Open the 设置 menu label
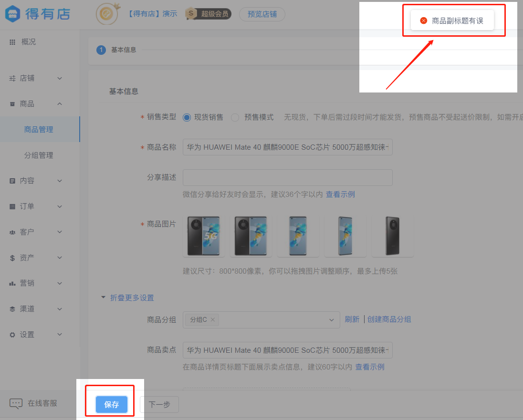 pyautogui.click(x=27, y=334)
